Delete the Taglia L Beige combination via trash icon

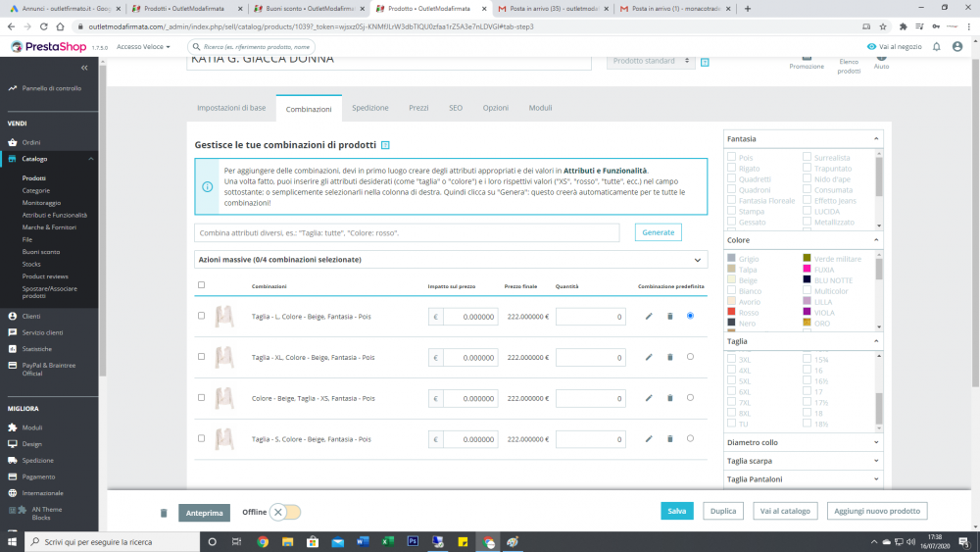click(670, 317)
